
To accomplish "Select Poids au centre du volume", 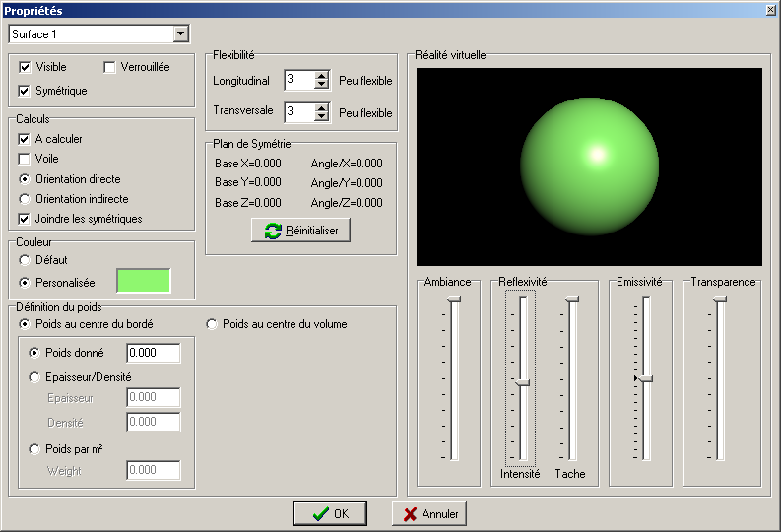I will (212, 324).
